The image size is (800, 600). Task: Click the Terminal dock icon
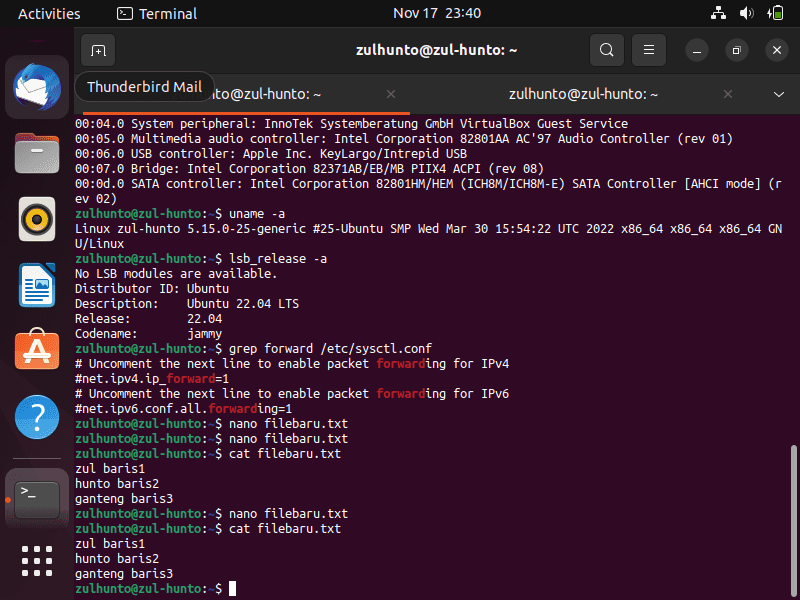click(37, 498)
